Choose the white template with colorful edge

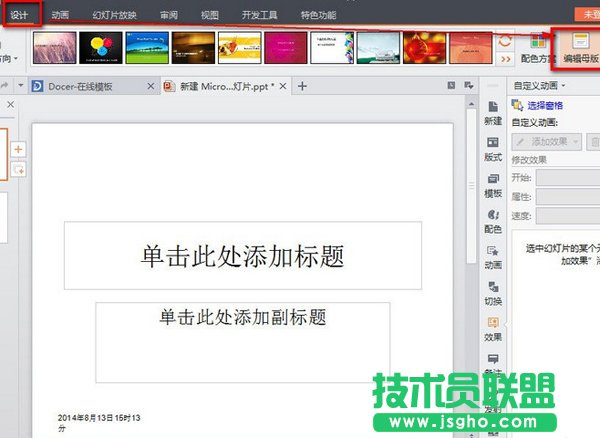332,48
